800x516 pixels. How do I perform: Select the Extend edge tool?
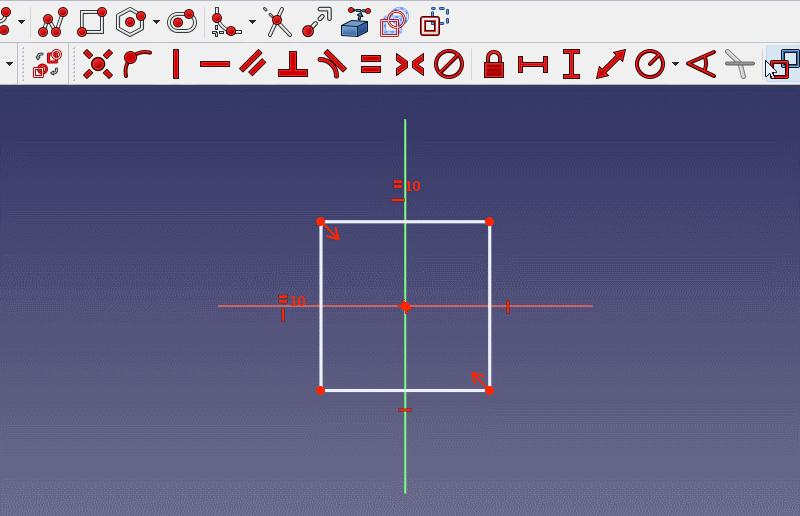click(x=316, y=21)
